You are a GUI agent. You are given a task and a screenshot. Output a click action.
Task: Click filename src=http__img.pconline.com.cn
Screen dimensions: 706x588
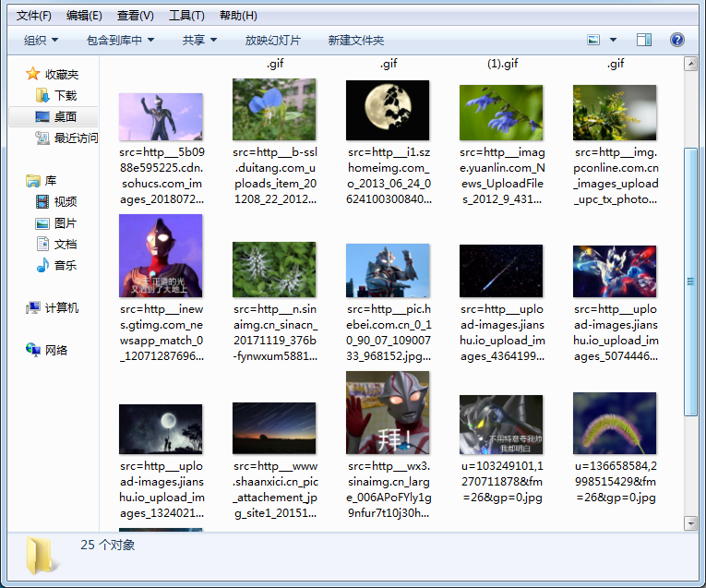click(616, 175)
